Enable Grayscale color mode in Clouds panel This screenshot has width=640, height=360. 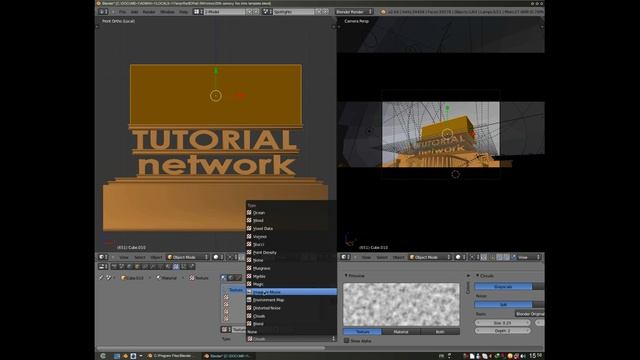coord(503,287)
